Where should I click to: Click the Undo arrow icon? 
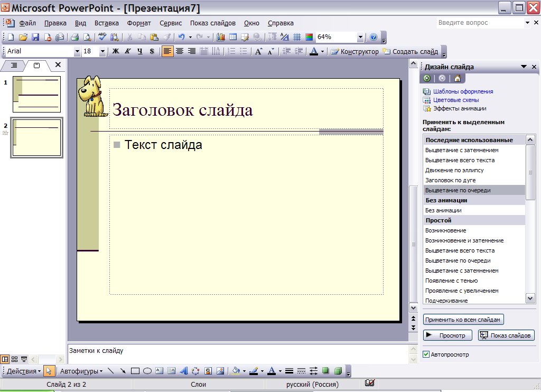pyautogui.click(x=182, y=37)
